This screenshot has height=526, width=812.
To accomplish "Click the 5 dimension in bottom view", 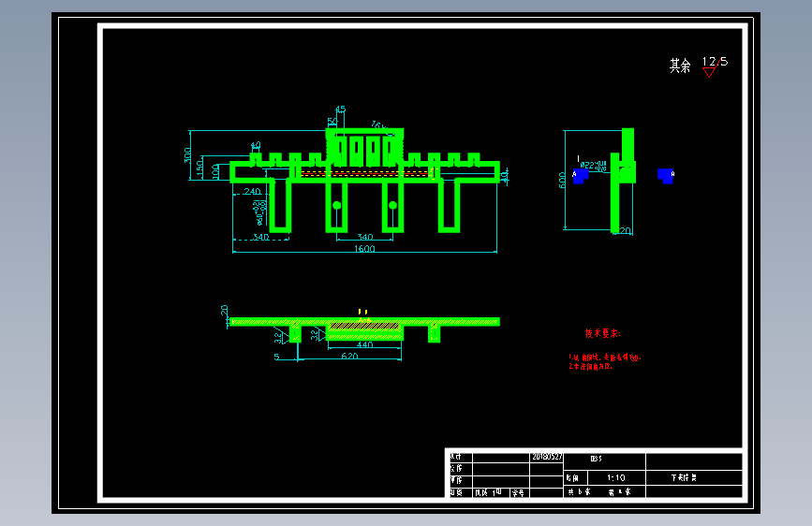I will click(276, 357).
